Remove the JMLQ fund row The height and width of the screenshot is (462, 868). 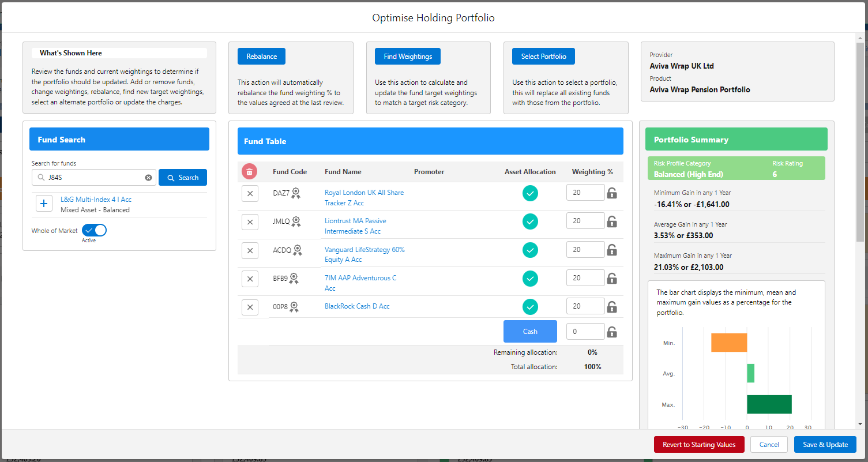click(x=250, y=221)
